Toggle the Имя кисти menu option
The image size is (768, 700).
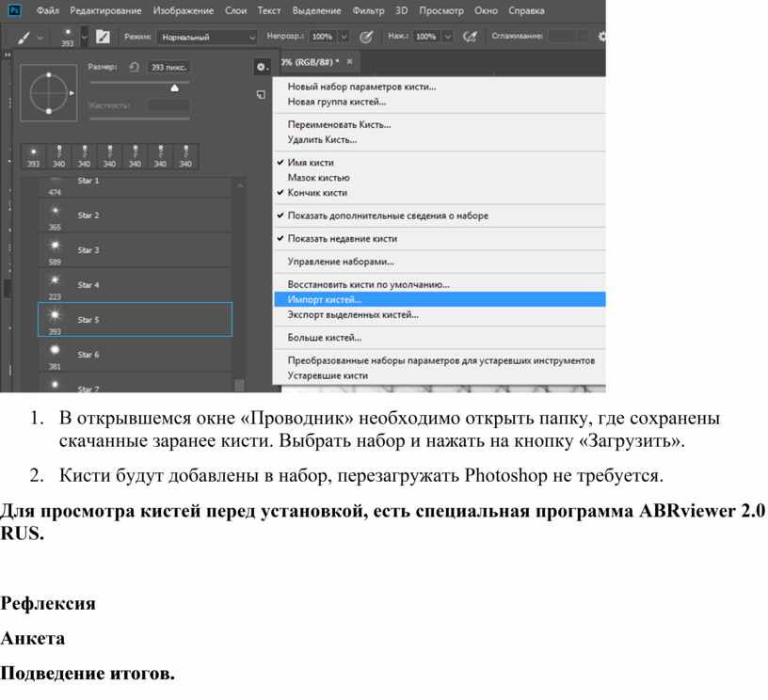311,163
